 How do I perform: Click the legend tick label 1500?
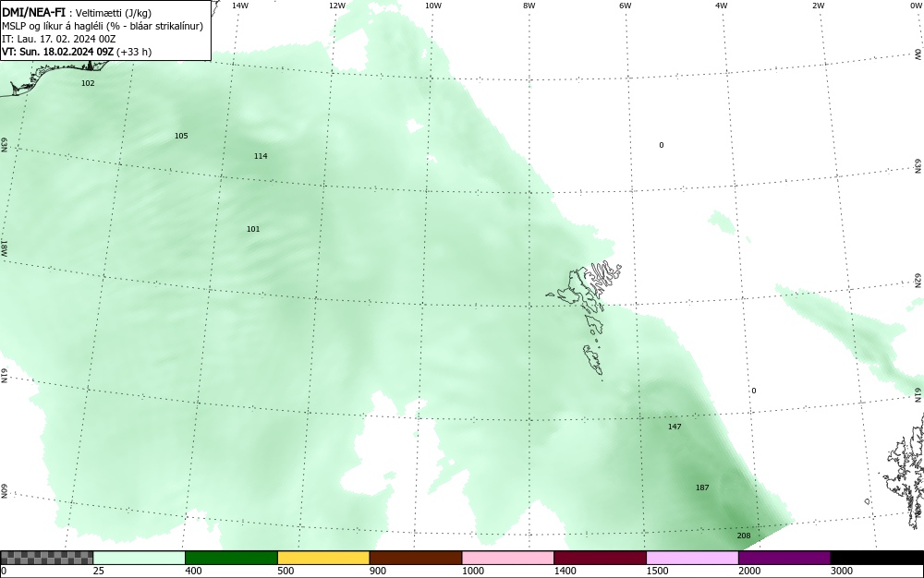[x=658, y=571]
